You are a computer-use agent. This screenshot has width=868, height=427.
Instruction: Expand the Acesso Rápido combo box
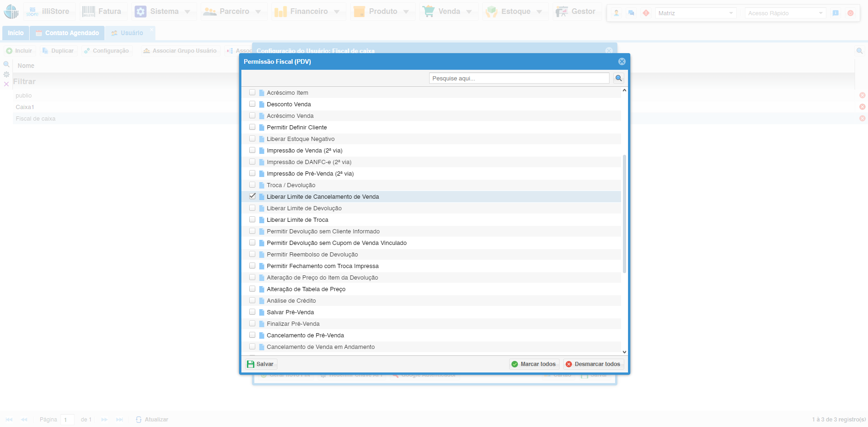coord(821,13)
